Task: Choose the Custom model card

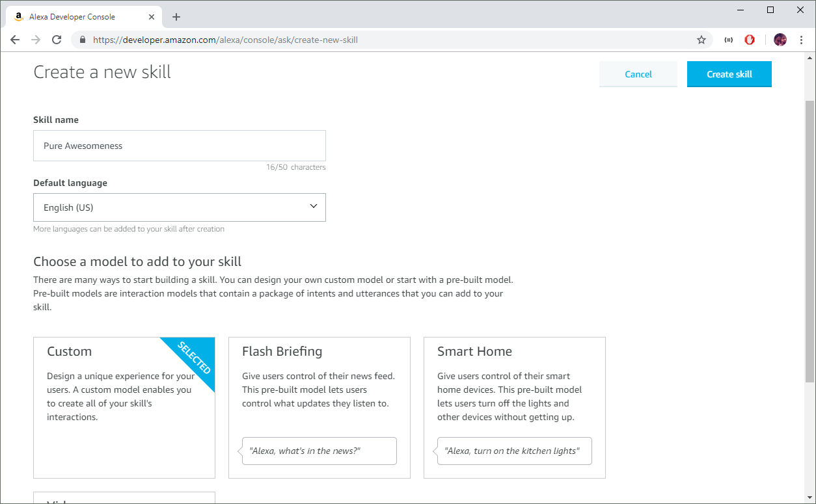Action: pyautogui.click(x=124, y=408)
